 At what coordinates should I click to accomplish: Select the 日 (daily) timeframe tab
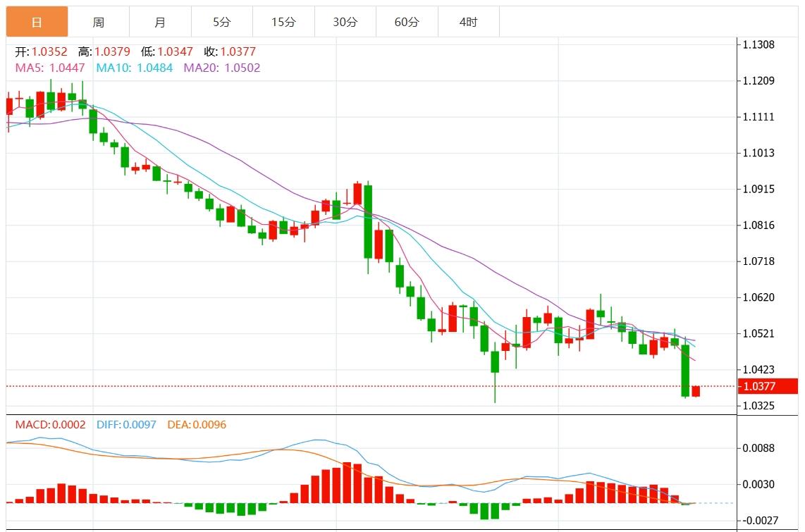pyautogui.click(x=37, y=22)
